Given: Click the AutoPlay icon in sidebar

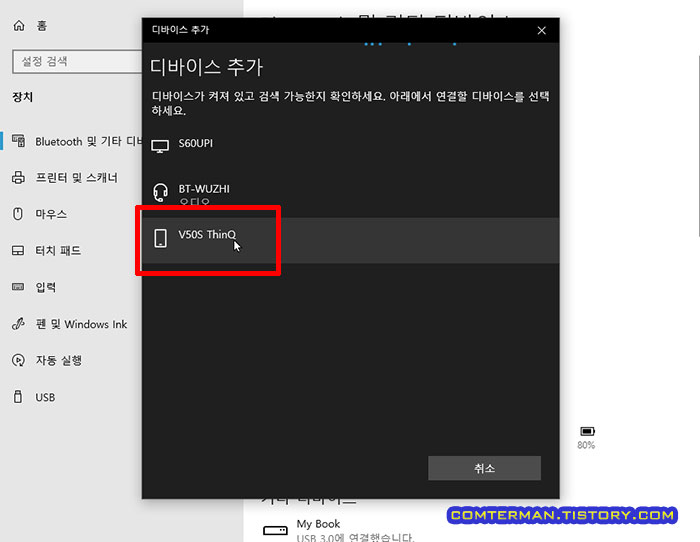Looking at the screenshot, I should pos(18,360).
